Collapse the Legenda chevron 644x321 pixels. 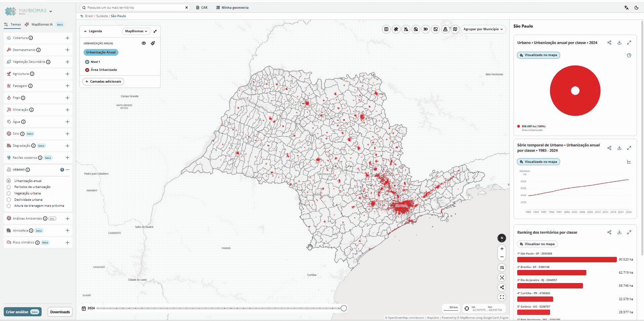click(x=85, y=31)
